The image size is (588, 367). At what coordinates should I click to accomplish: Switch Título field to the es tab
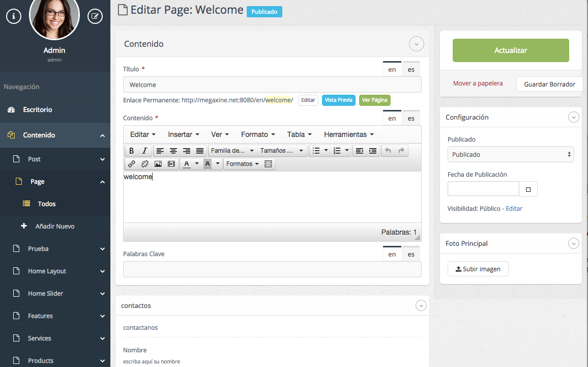tap(411, 70)
